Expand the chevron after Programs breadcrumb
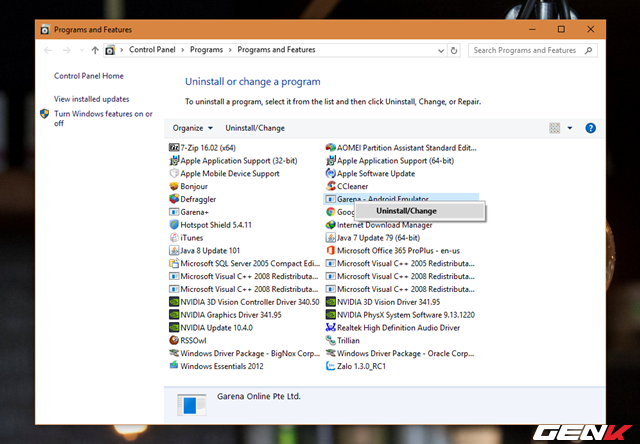640x444 pixels. coord(230,50)
